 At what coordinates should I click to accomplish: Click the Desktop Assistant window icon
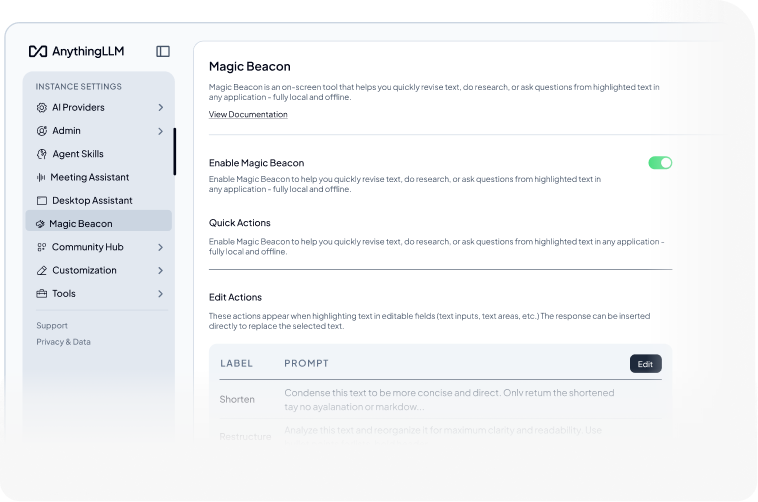coord(42,200)
